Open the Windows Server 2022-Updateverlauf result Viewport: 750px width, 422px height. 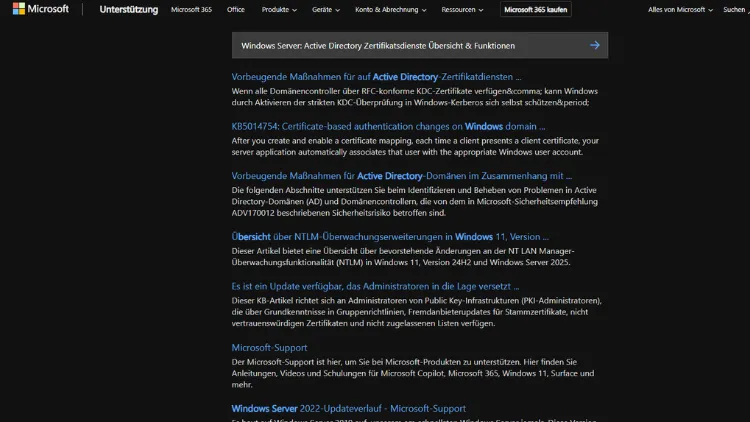348,408
